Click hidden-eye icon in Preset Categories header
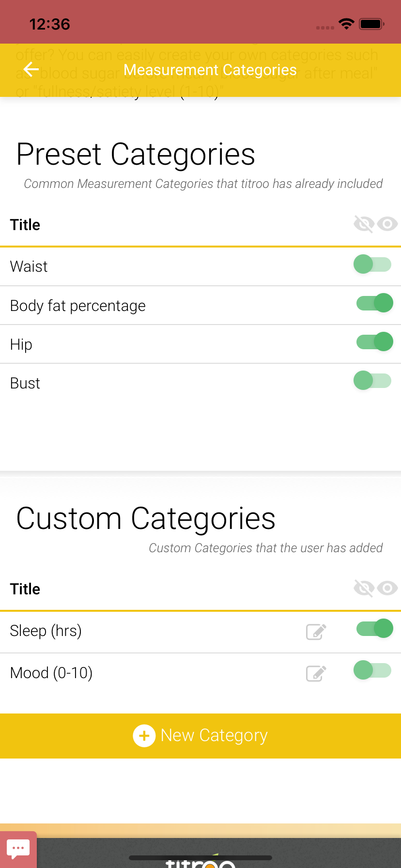 (364, 224)
